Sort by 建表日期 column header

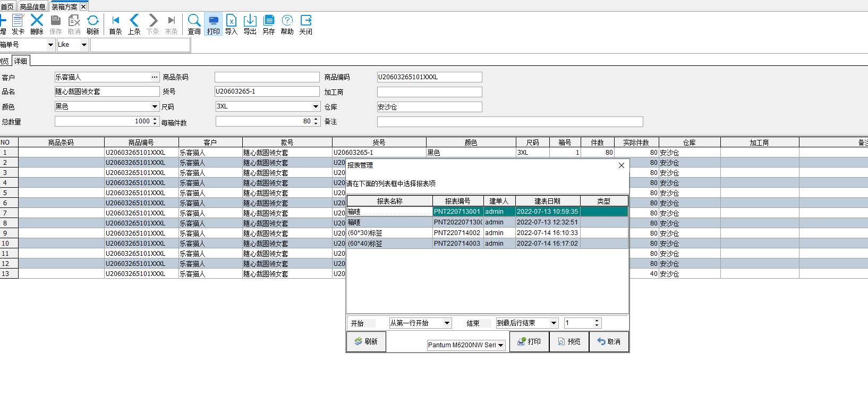548,201
